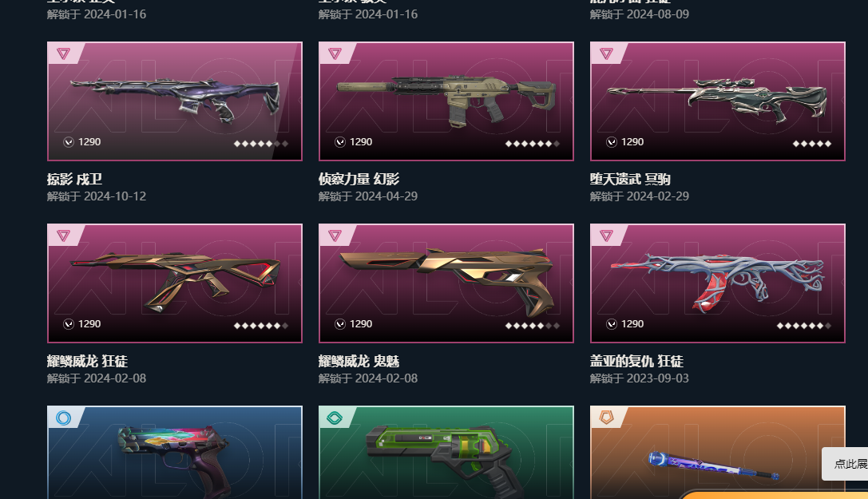Open the 侦察力量 幻影 skin thumbnail
The height and width of the screenshot is (499, 868).
(x=446, y=101)
